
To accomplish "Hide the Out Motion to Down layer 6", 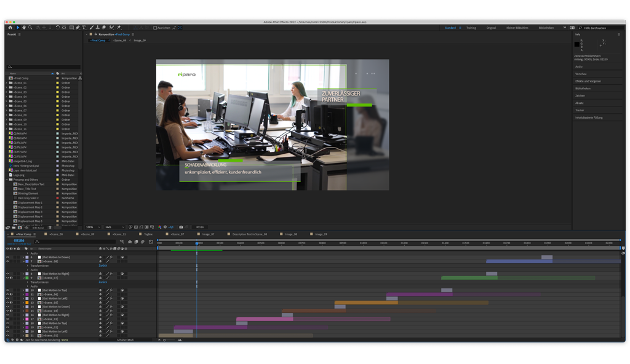I will (7, 257).
